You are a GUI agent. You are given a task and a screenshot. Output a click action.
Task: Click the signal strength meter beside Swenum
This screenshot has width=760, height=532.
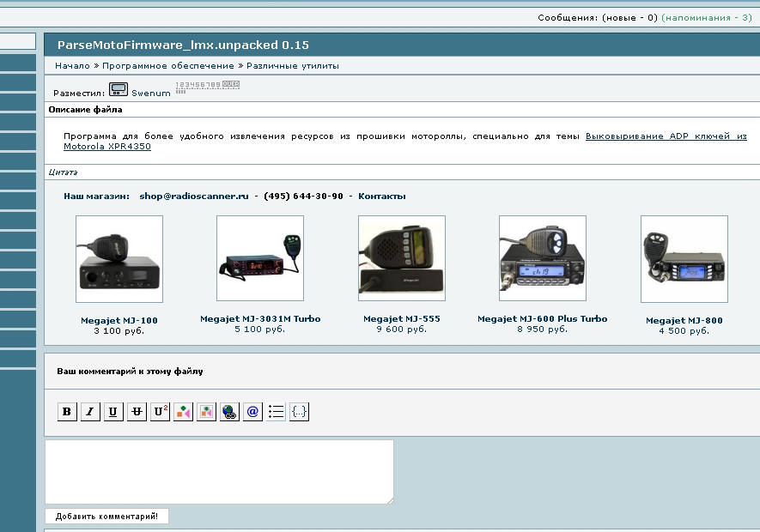(x=208, y=87)
